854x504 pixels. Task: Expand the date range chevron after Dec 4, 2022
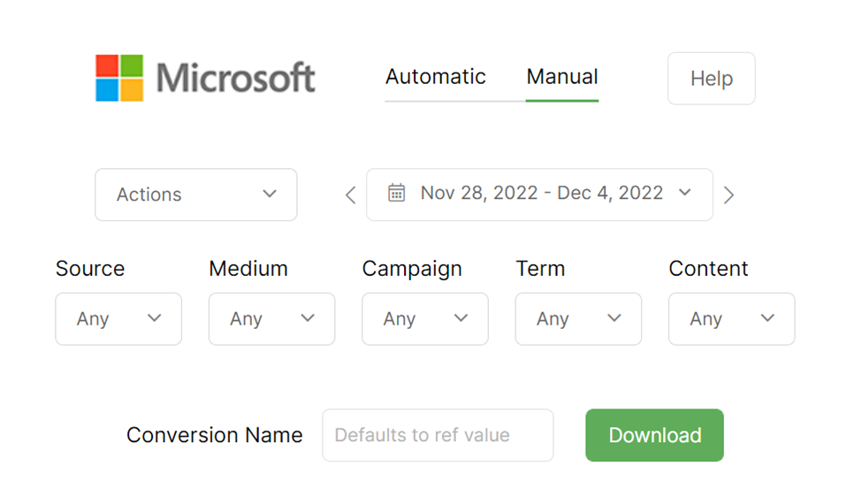pyautogui.click(x=684, y=193)
